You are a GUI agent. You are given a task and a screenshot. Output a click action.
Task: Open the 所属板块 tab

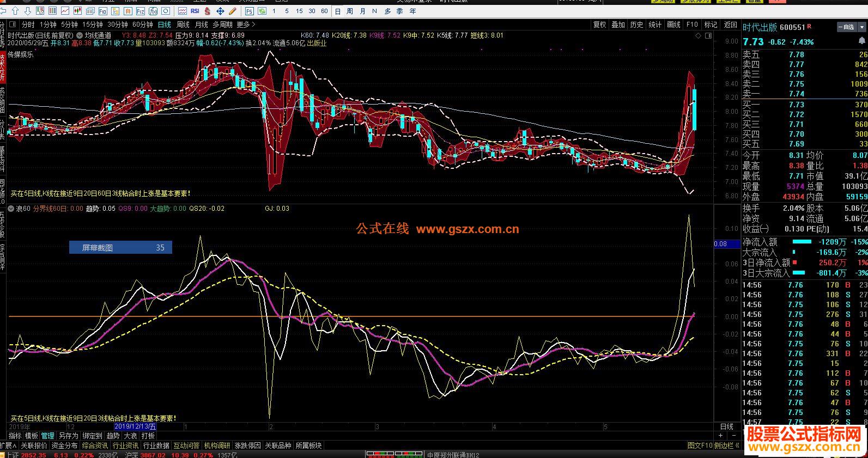(x=308, y=445)
